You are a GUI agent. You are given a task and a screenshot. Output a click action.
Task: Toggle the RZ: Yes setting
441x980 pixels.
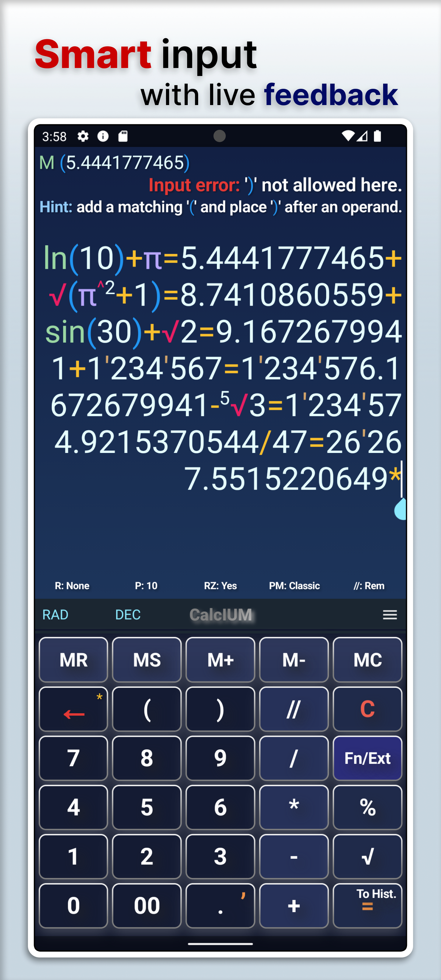coord(220,586)
